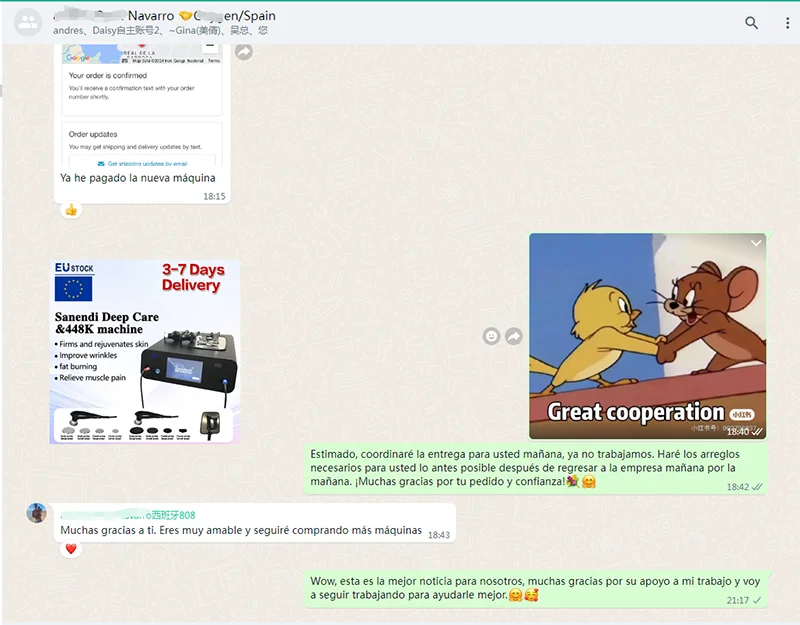
Task: Open the red heart reaction under the 18:43 message
Action: (x=71, y=549)
